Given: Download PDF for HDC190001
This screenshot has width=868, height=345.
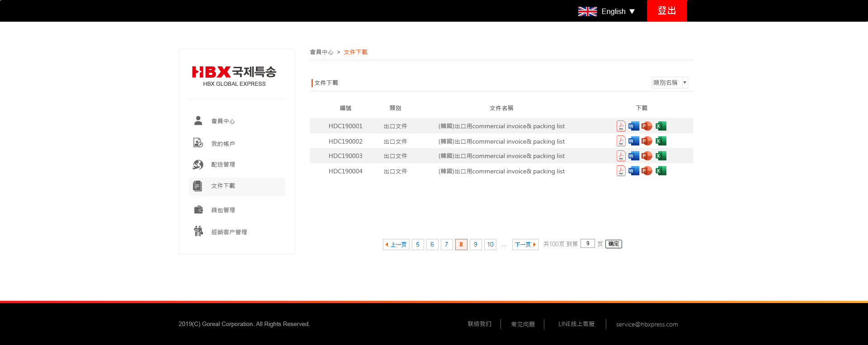Looking at the screenshot, I should coord(621,126).
